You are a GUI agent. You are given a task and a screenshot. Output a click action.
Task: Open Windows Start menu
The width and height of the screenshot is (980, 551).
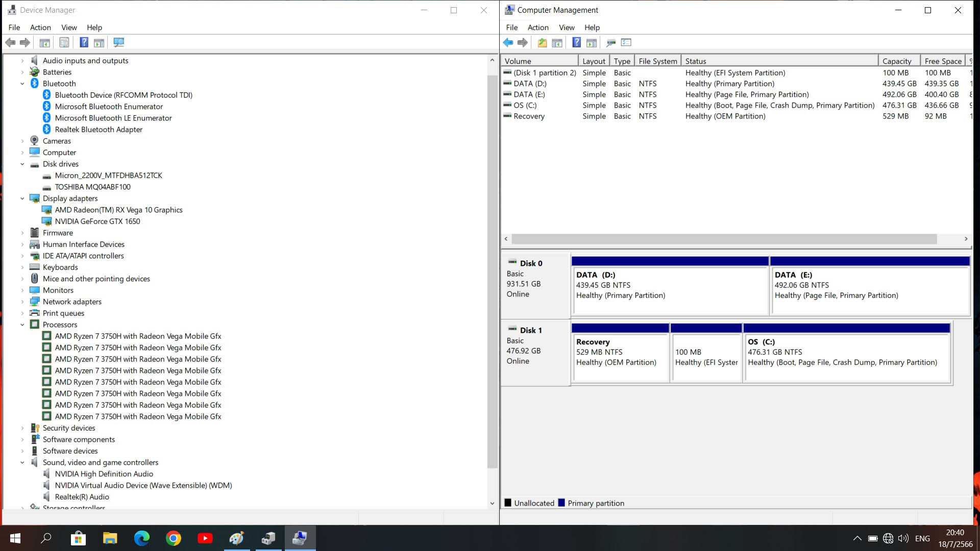tap(15, 538)
